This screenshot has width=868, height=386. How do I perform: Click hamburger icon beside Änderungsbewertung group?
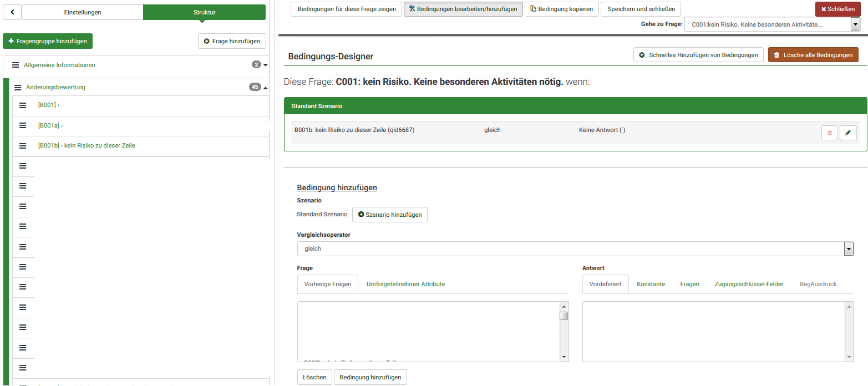(18, 87)
